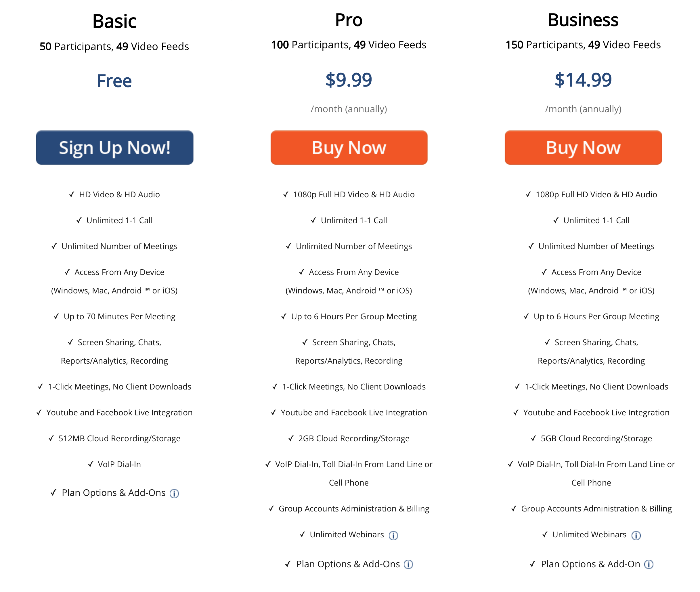Click the Pro plan heading
Image resolution: width=700 pixels, height=592 pixels.
pyautogui.click(x=349, y=20)
